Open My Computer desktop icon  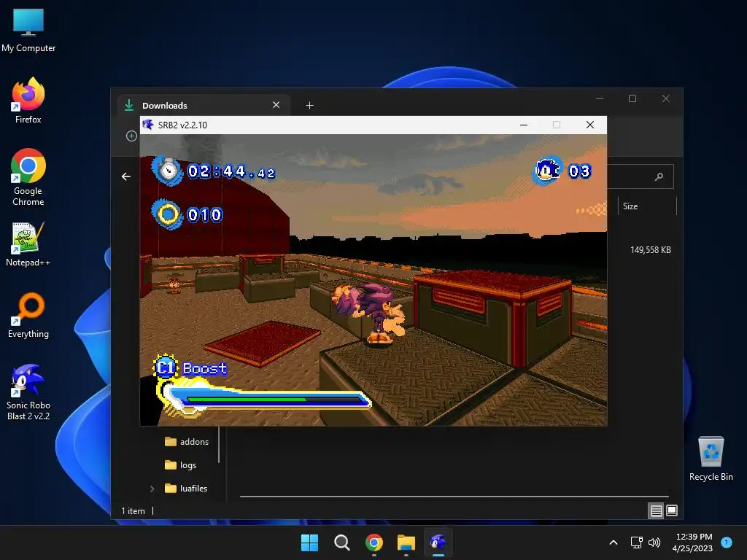(28, 31)
